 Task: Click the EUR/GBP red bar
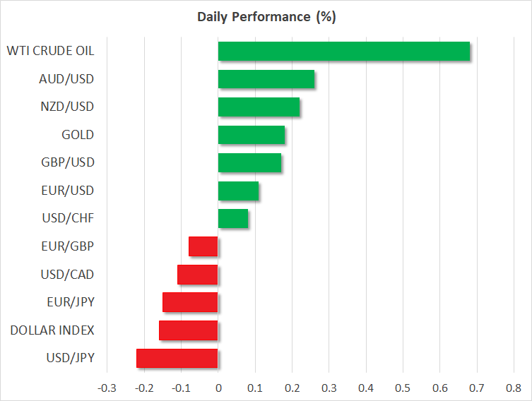[x=203, y=246]
